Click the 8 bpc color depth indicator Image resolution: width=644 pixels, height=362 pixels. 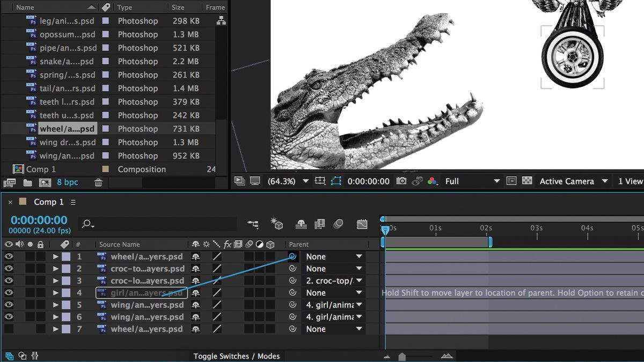point(67,182)
